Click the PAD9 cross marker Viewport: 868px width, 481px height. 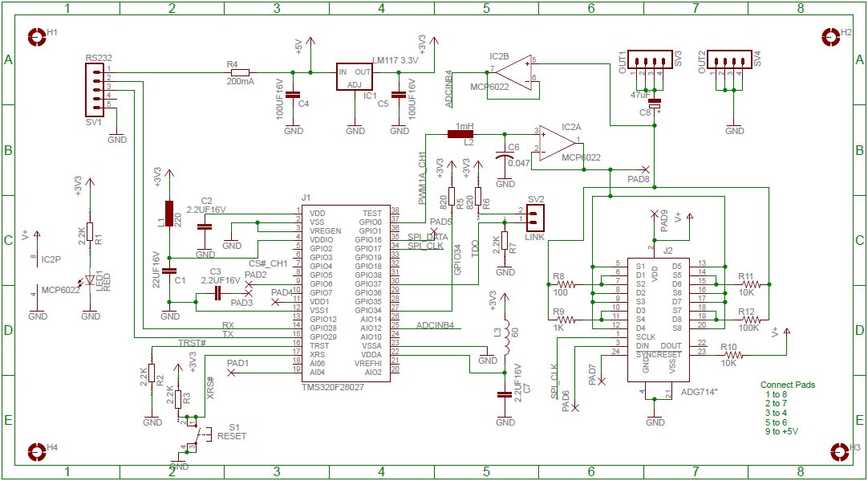[654, 214]
